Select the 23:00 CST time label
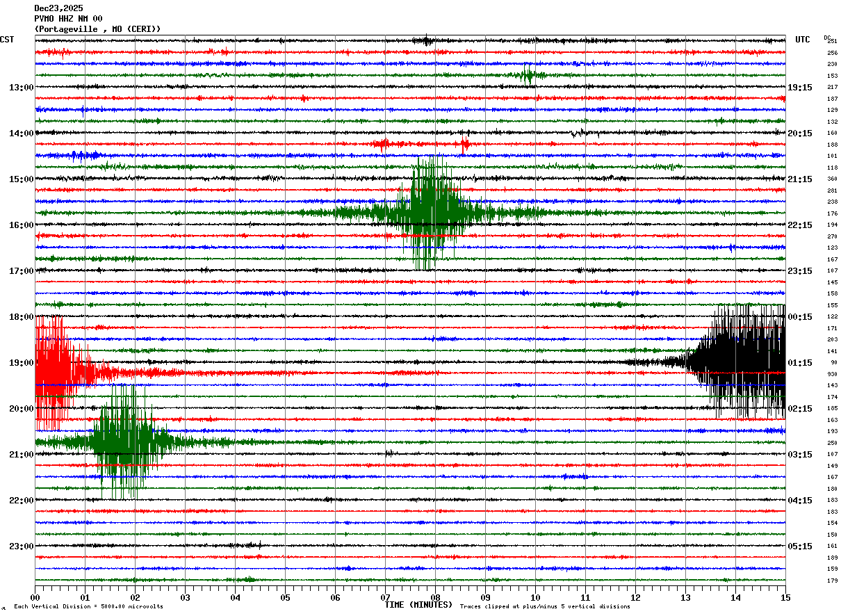 pyautogui.click(x=21, y=546)
